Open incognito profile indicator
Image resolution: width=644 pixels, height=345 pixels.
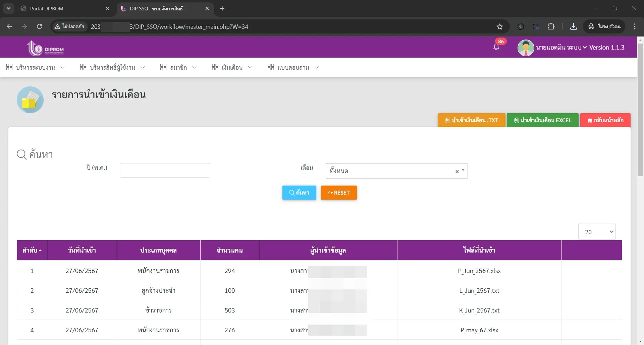pyautogui.click(x=604, y=26)
